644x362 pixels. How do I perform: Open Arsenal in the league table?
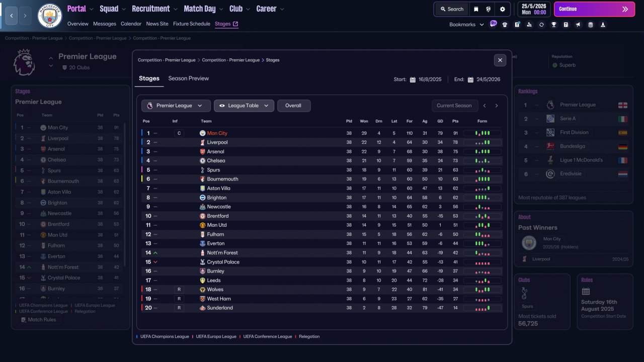click(216, 152)
